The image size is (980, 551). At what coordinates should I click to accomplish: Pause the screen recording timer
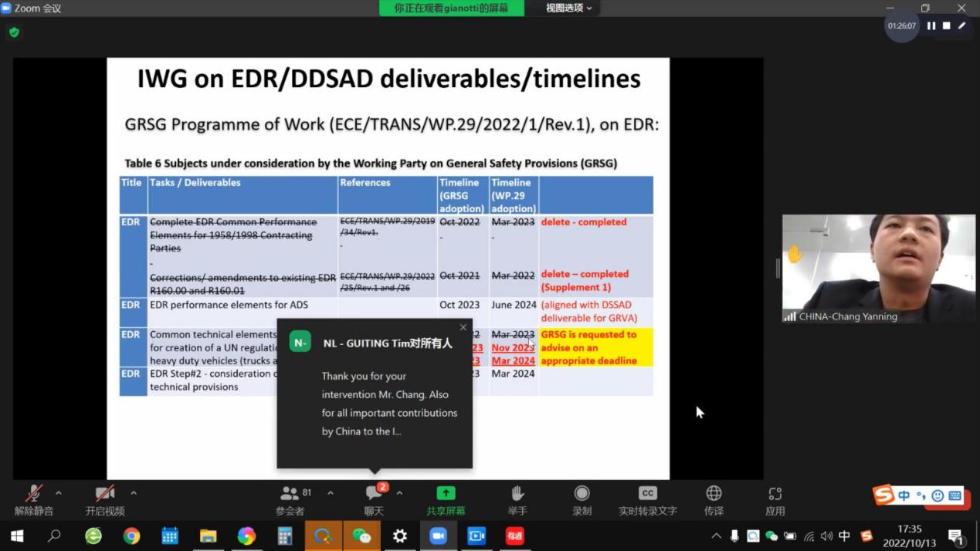pyautogui.click(x=931, y=25)
